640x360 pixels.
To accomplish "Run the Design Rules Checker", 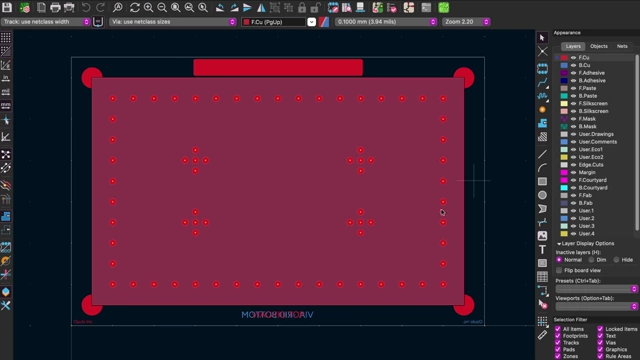I will (x=391, y=7).
